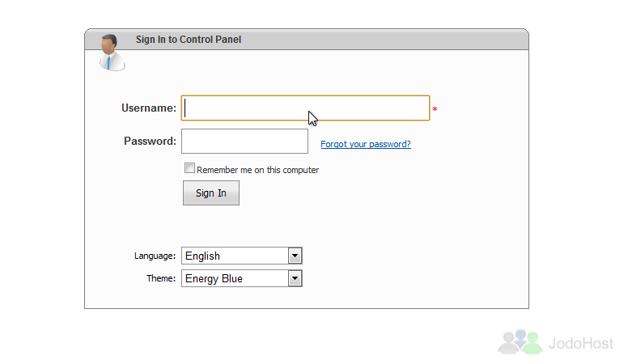Click the Remember me on this computer label
The height and width of the screenshot is (364, 628).
pyautogui.click(x=257, y=170)
